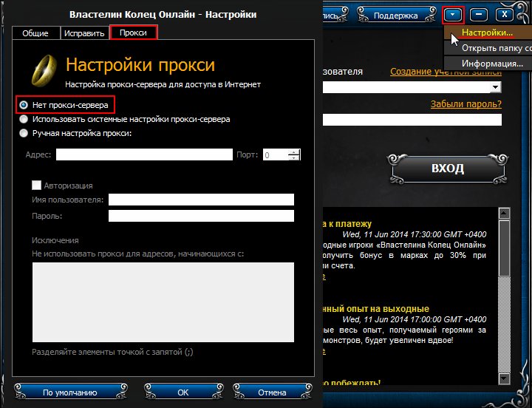The width and height of the screenshot is (532, 408).
Task: Click the launcher password field
Action: [412, 120]
